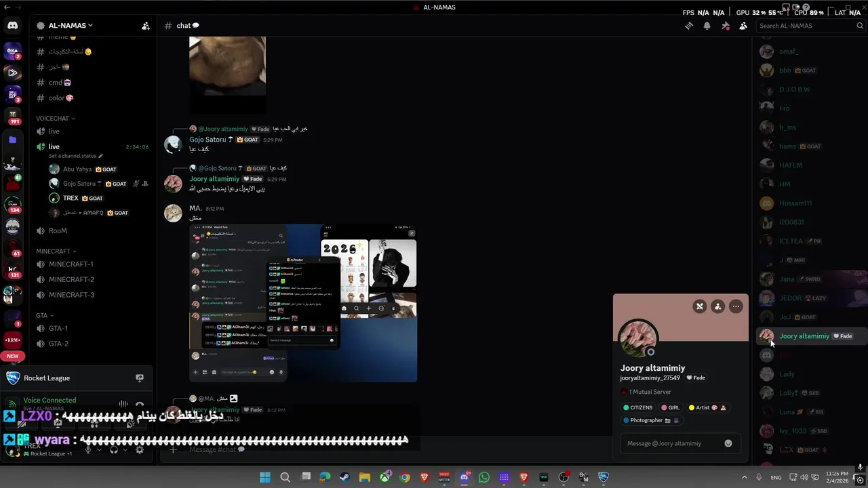Collapse the GTA category

coord(45,316)
